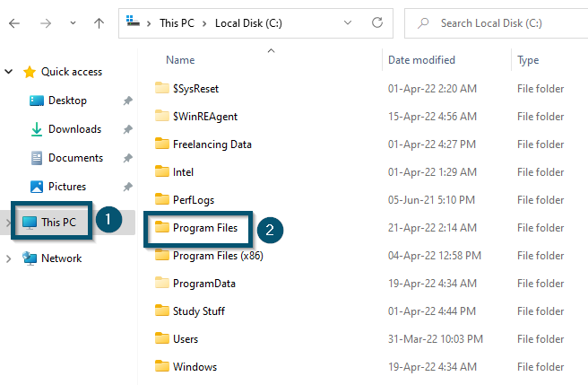Screen dimensions: 588x385
Task: Select This PC in the address breadcrumb
Action: click(x=177, y=23)
